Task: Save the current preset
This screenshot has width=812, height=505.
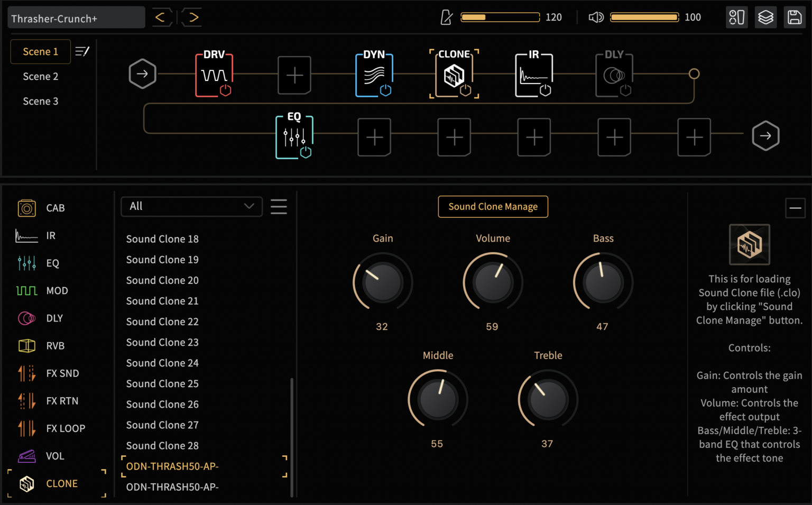Action: point(795,17)
